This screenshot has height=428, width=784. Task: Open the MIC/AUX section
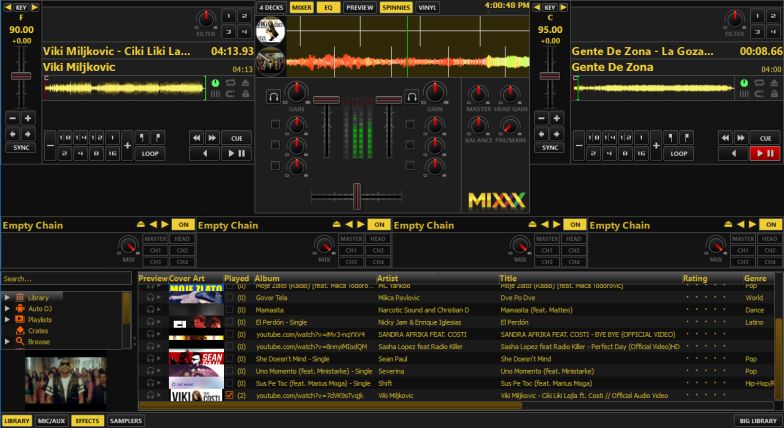click(x=52, y=421)
